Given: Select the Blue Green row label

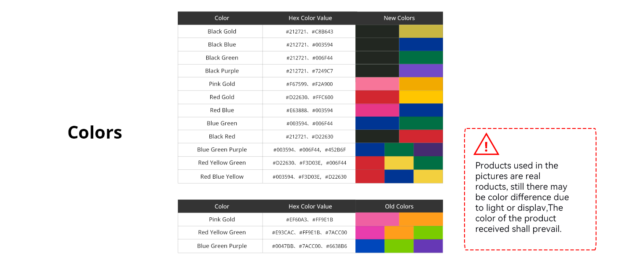Looking at the screenshot, I should click(x=222, y=123).
